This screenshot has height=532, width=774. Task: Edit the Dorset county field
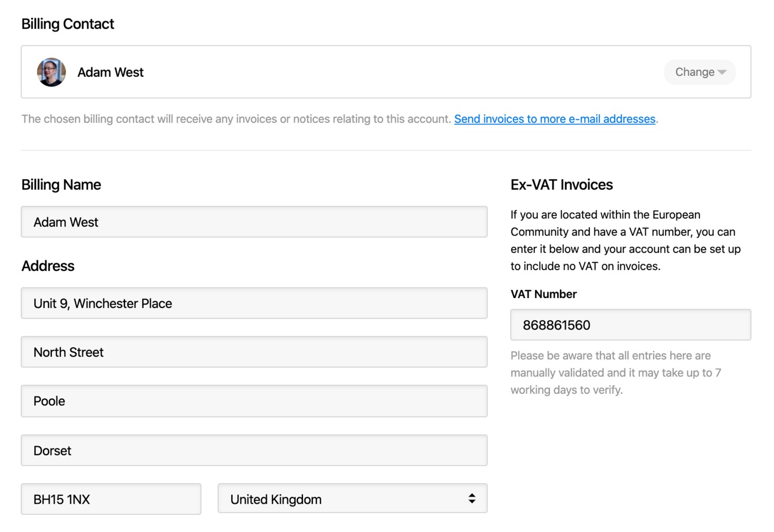[254, 451]
